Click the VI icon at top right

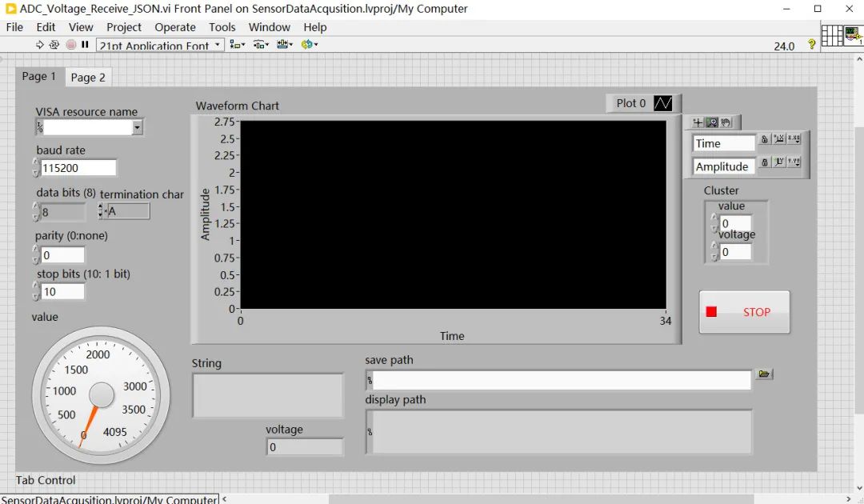pyautogui.click(x=854, y=36)
